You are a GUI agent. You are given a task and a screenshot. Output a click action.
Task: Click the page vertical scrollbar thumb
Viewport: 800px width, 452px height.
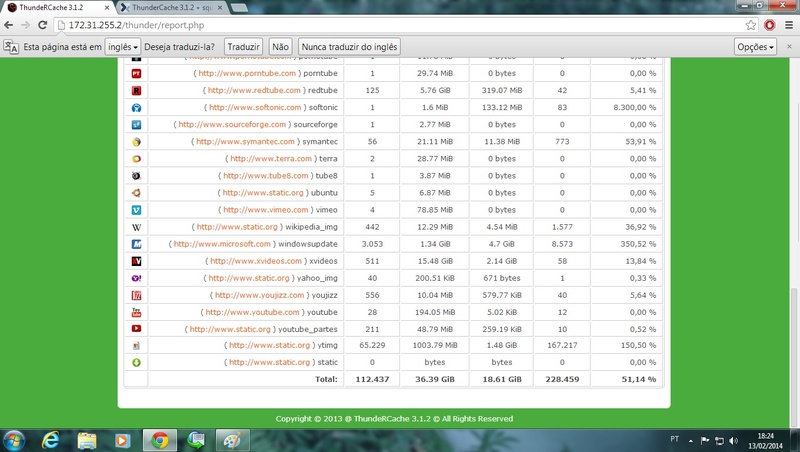click(794, 357)
